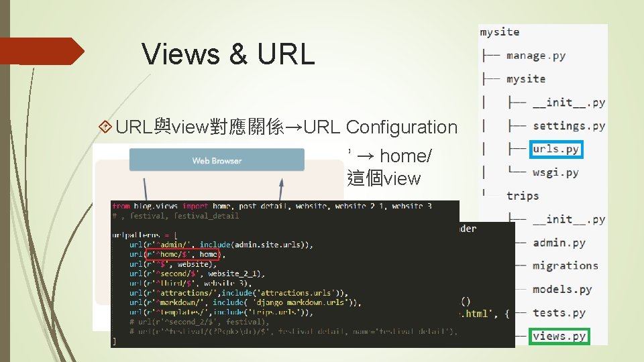Screen dimensions: 644x362
Task: Click the markdown/ include code line
Action: point(246,302)
